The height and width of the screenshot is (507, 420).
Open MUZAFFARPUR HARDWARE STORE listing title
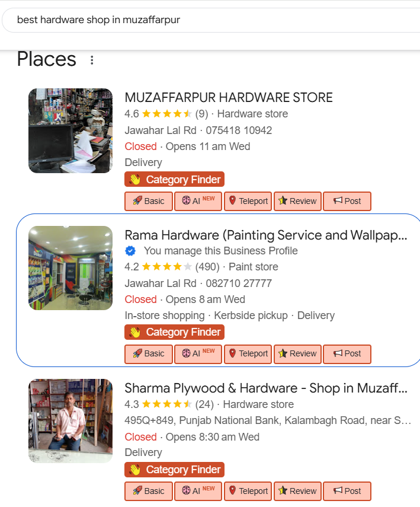(x=229, y=97)
